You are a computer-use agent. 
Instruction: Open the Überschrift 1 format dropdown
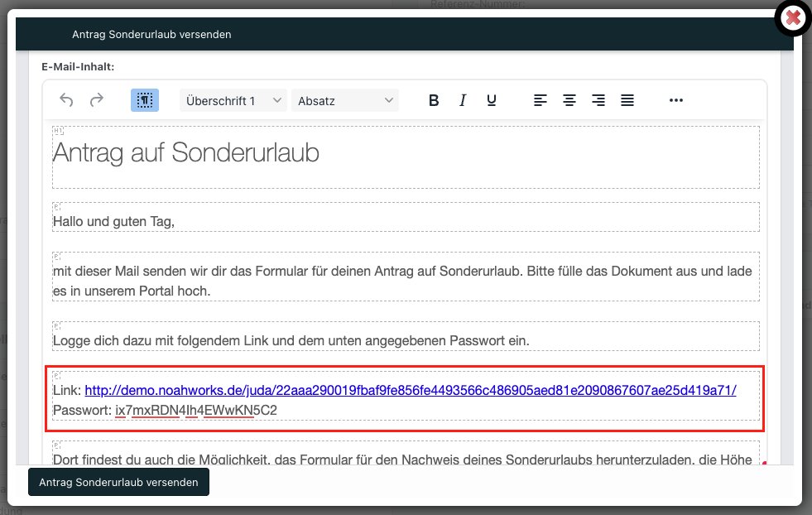(233, 100)
